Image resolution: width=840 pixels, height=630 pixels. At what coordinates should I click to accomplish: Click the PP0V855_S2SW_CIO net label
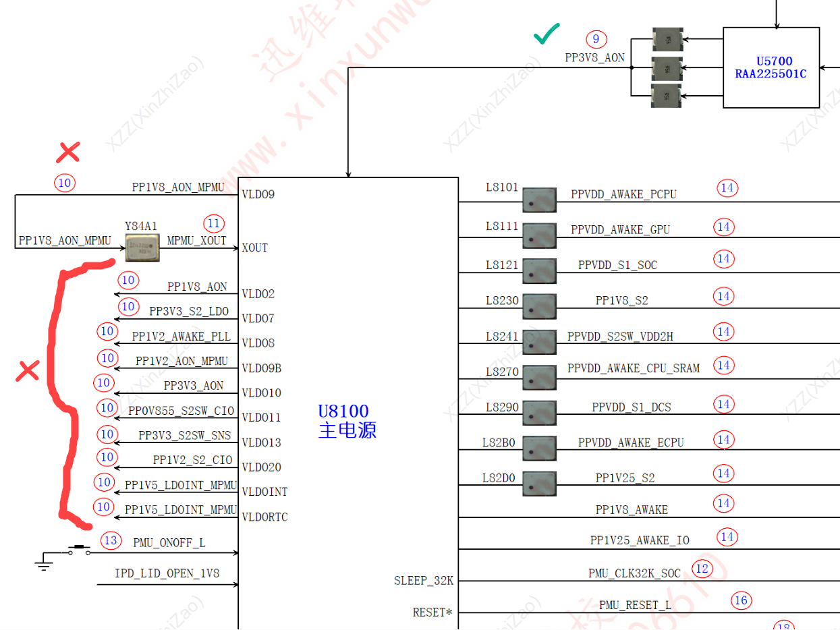pyautogui.click(x=181, y=411)
